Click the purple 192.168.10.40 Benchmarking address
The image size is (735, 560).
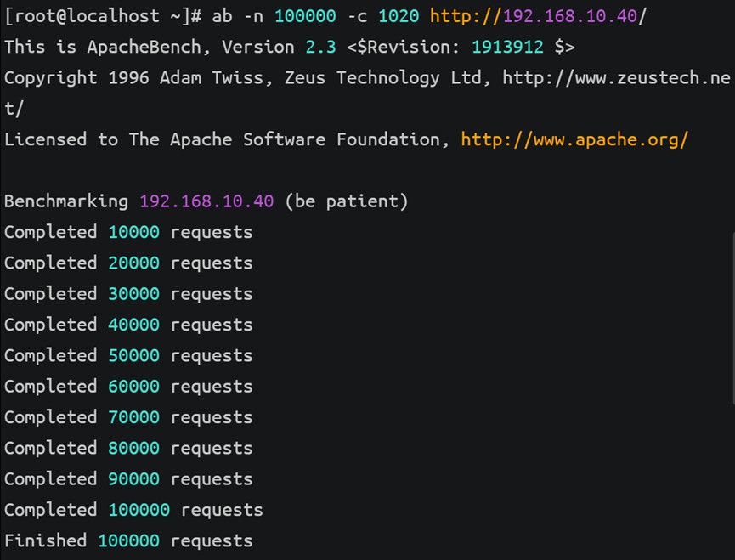(x=206, y=201)
